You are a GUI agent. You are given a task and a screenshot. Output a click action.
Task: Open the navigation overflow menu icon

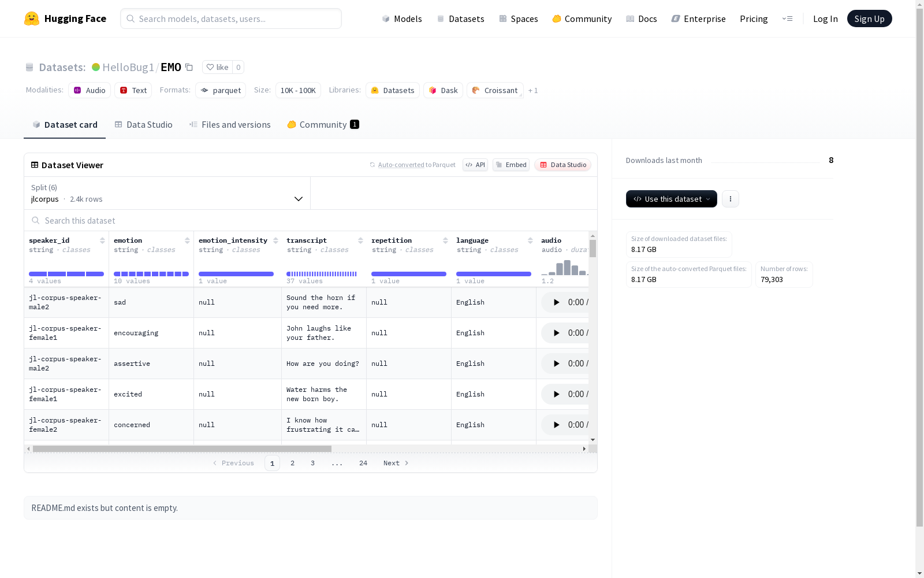(x=787, y=18)
